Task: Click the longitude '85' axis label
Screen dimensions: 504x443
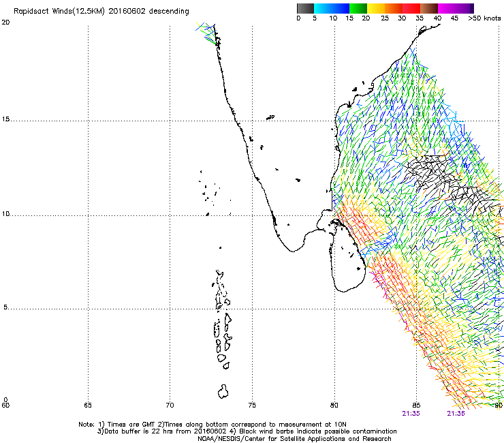Action: [416, 406]
